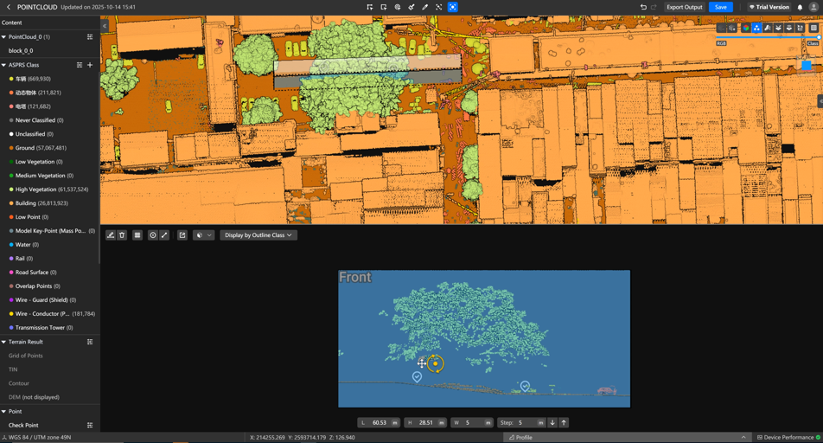Screen dimensions: 824x444
Task: Toggle visibility of Ground class
Action: pos(11,148)
